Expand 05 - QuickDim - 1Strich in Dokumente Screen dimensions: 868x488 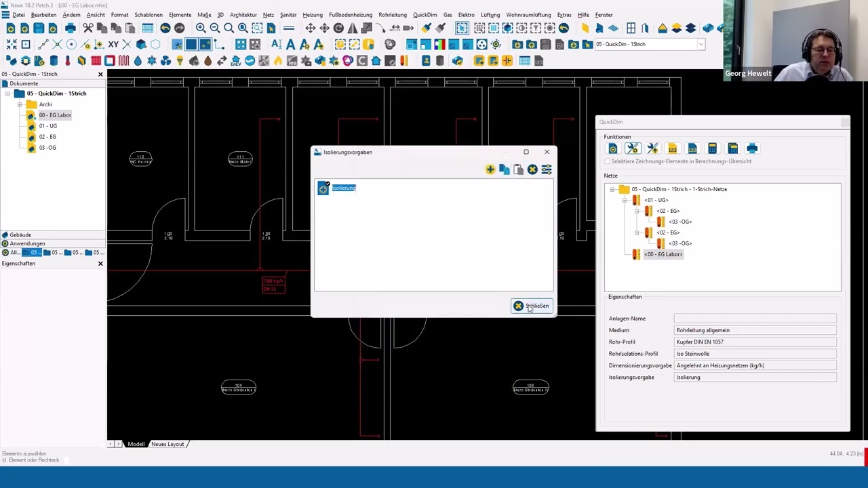click(7, 94)
